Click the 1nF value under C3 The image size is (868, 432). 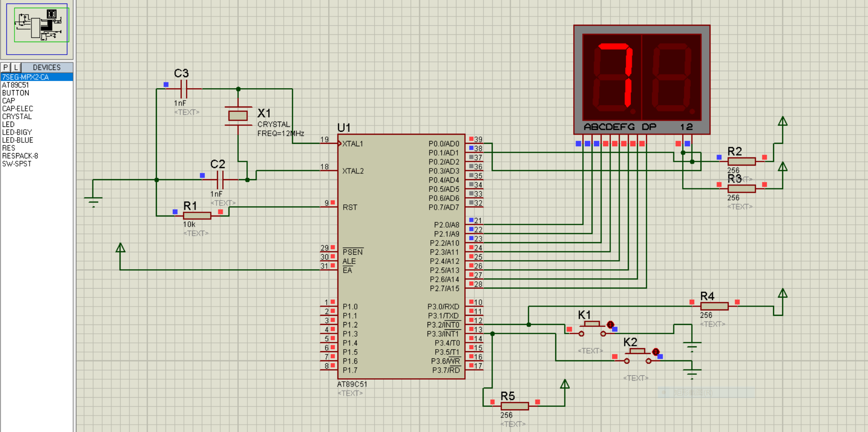click(180, 103)
